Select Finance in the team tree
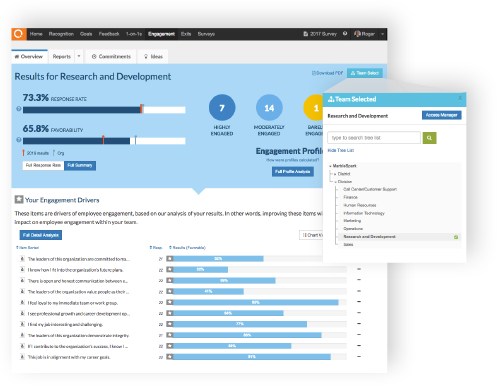This screenshot has width=497, height=386. (x=350, y=197)
